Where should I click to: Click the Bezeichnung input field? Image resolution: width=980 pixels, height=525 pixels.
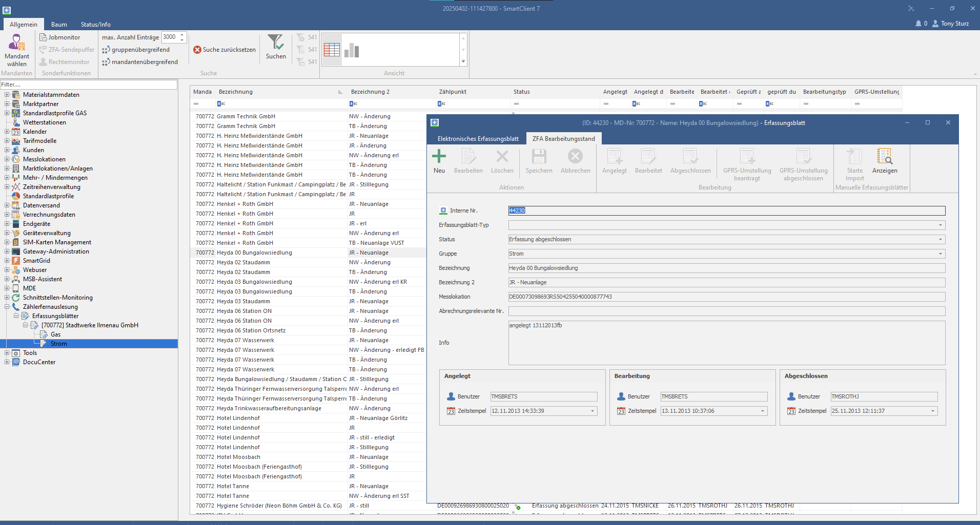726,268
